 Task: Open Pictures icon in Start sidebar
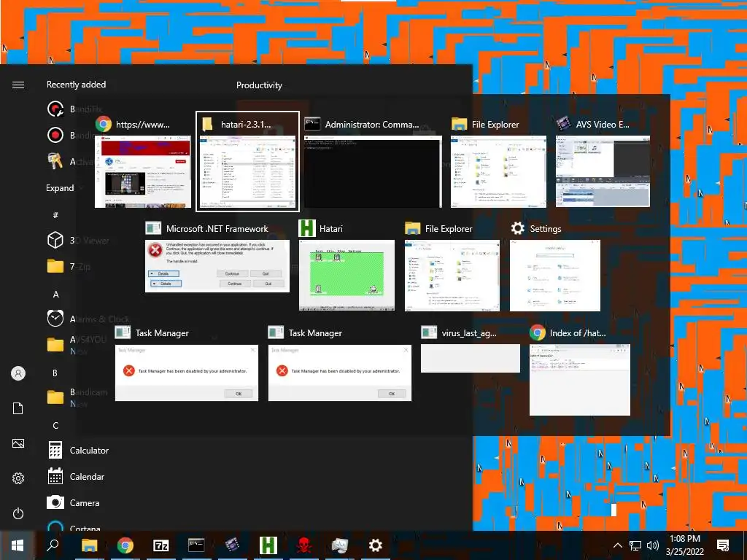pyautogui.click(x=18, y=443)
